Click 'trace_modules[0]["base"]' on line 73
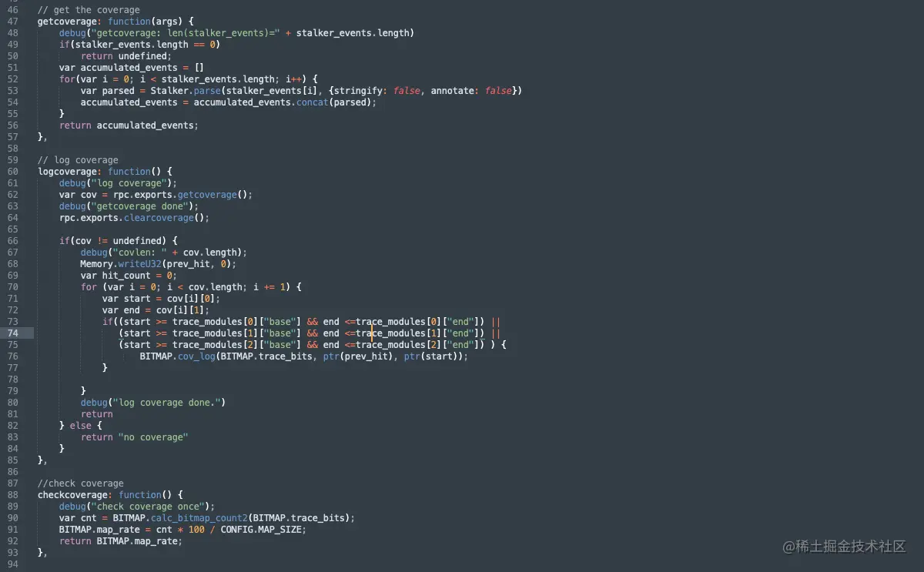The height and width of the screenshot is (572, 924). coord(236,322)
